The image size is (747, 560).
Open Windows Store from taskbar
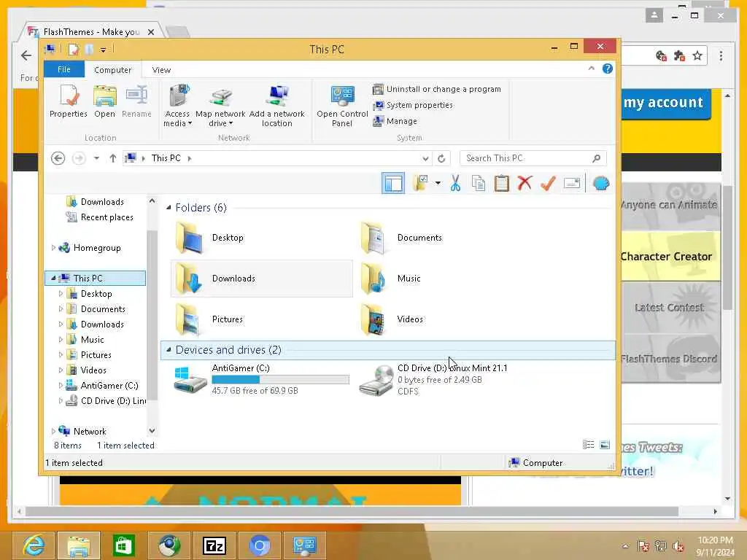pyautogui.click(x=123, y=545)
